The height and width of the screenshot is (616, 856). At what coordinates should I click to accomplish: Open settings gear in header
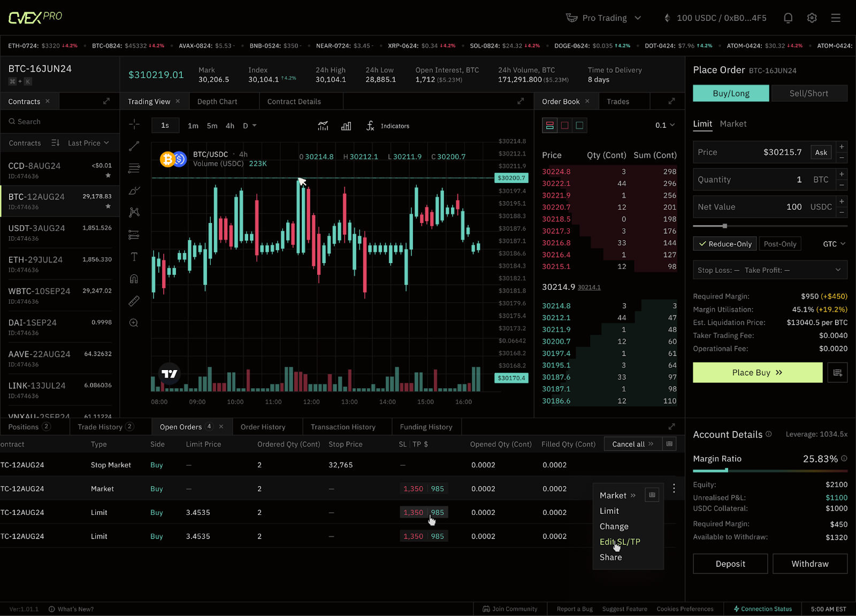[x=812, y=18]
